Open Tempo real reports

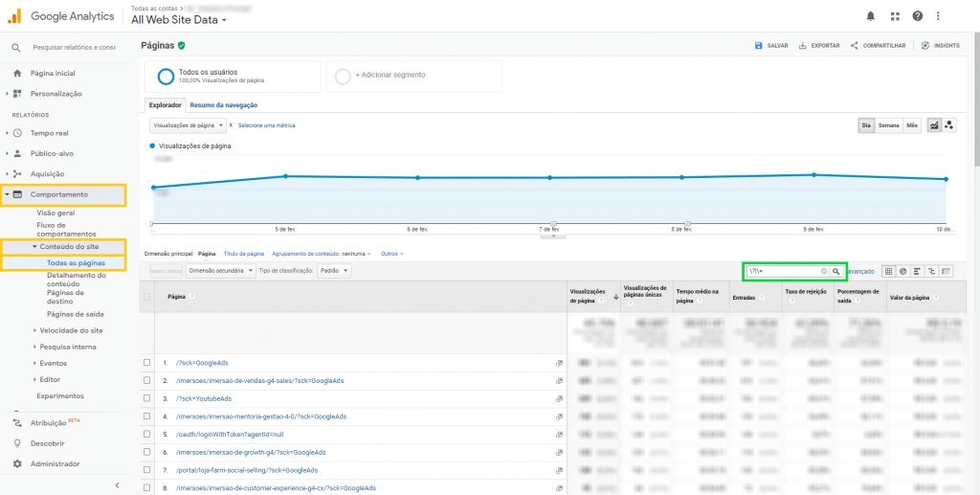[50, 133]
